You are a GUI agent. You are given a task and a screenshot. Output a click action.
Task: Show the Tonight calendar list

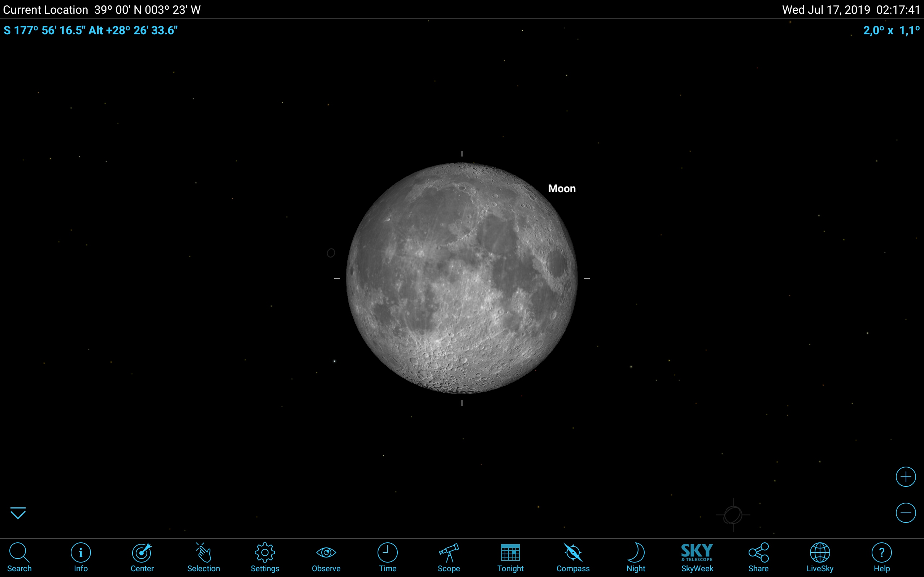pos(510,557)
